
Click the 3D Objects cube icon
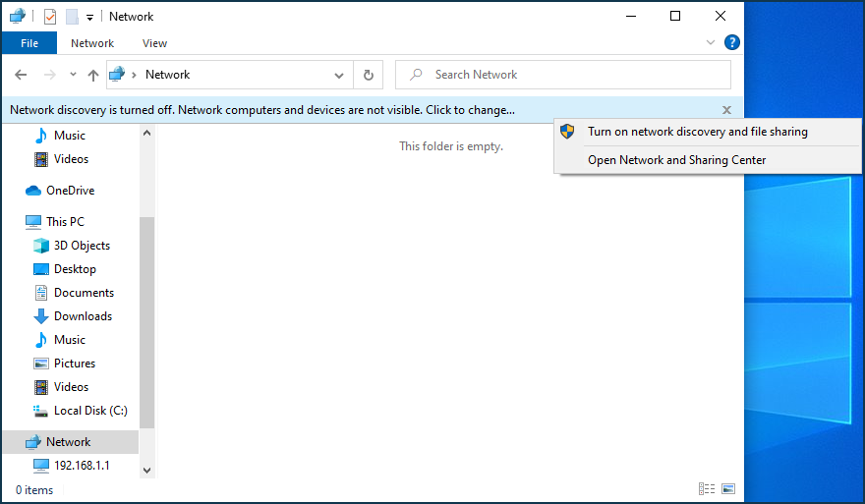point(41,246)
